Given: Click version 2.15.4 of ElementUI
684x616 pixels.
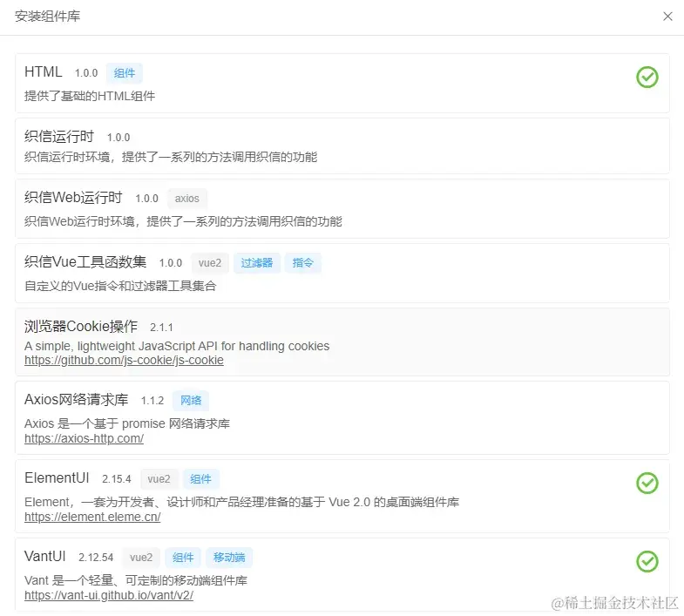Looking at the screenshot, I should [117, 479].
